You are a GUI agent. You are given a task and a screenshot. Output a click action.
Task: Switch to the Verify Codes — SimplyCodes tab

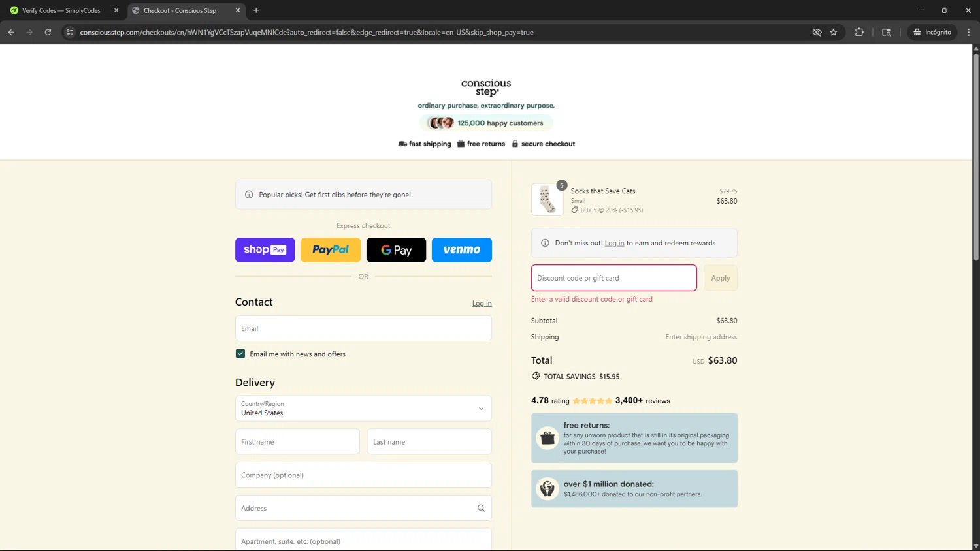pyautogui.click(x=61, y=10)
